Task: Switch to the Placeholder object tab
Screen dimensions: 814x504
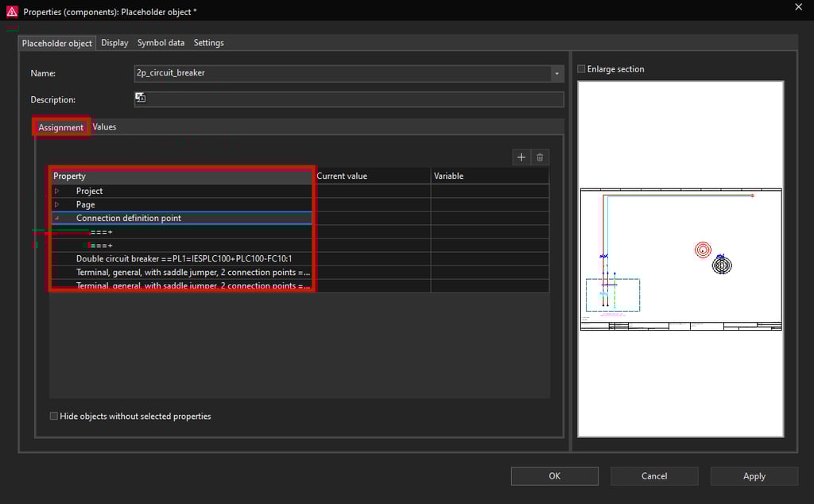Action: pyautogui.click(x=56, y=43)
